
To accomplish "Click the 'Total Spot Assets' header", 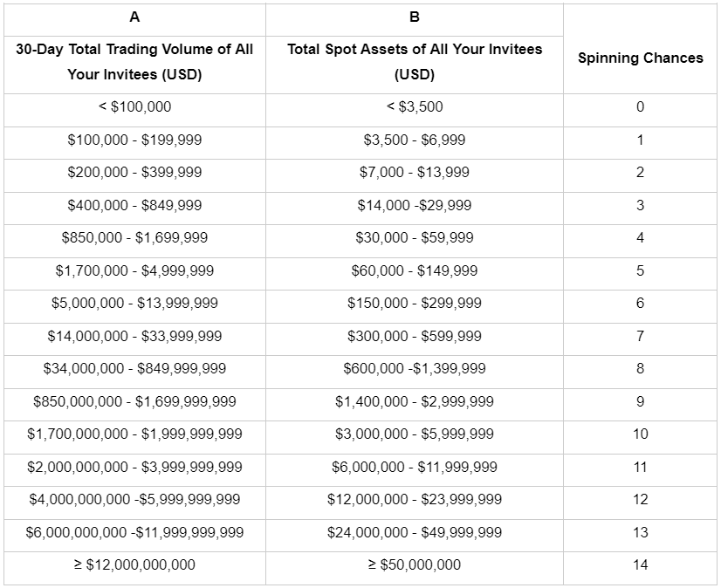I will [415, 62].
